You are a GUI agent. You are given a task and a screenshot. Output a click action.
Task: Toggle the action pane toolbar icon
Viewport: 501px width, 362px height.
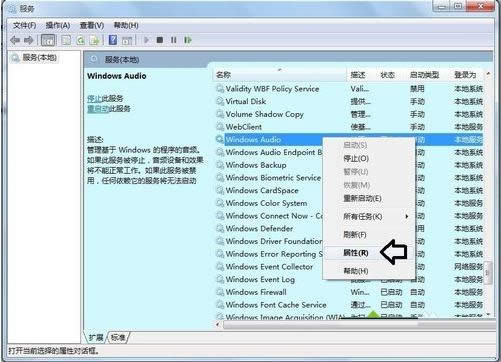coord(127,41)
